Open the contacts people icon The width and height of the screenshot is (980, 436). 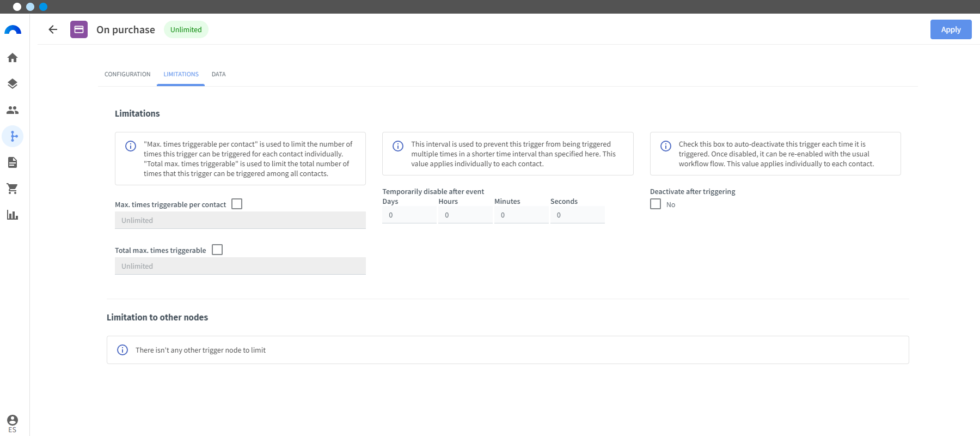[x=13, y=110]
